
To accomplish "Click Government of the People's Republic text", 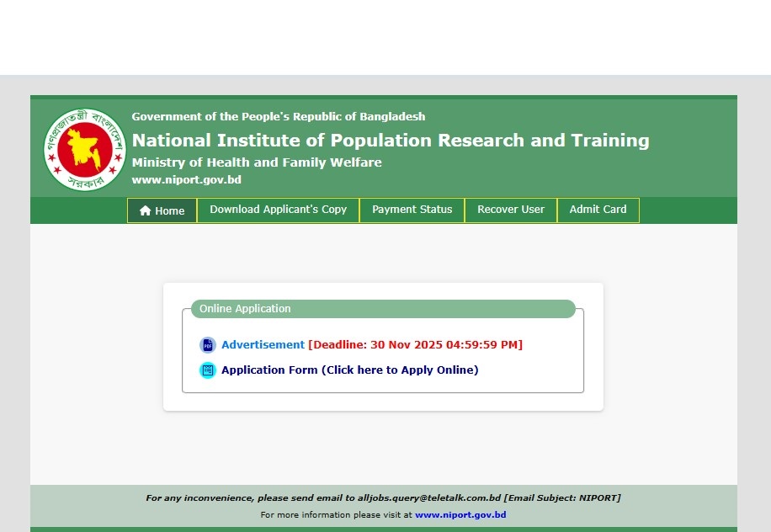I will coord(278,117).
